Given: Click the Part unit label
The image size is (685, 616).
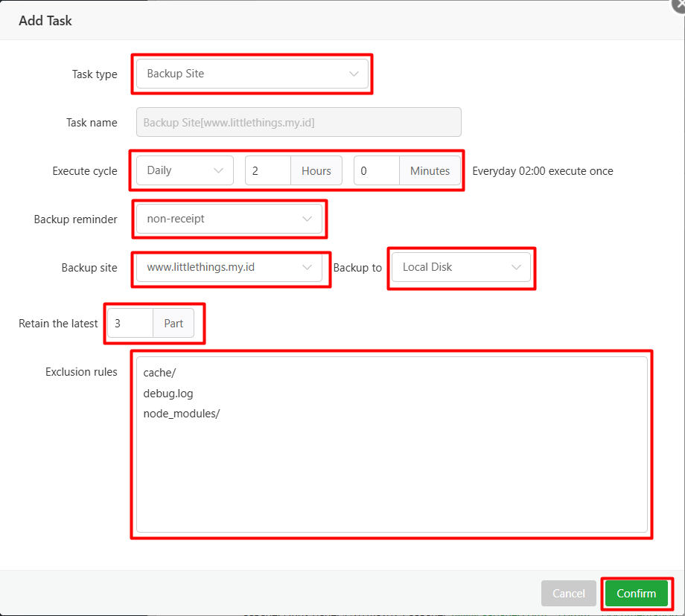Looking at the screenshot, I should pyautogui.click(x=173, y=324).
